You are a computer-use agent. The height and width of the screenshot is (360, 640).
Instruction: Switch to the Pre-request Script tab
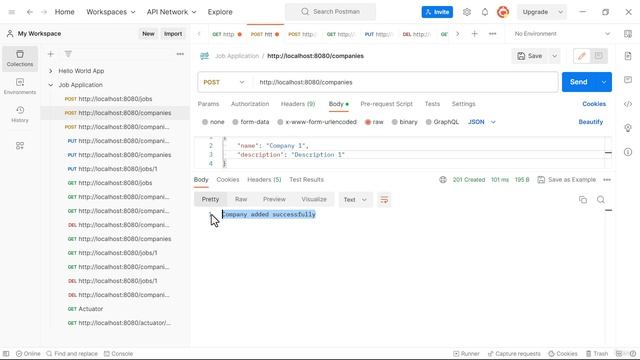point(386,104)
